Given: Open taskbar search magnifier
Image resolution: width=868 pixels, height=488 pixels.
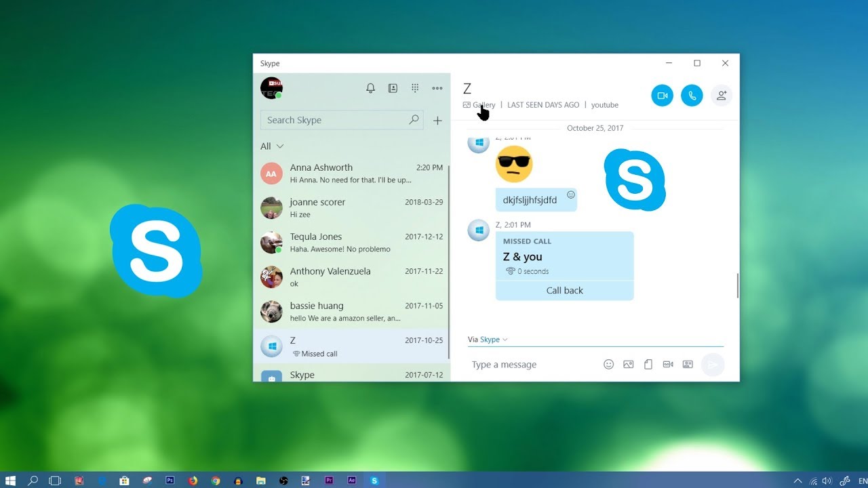Looking at the screenshot, I should click(33, 481).
